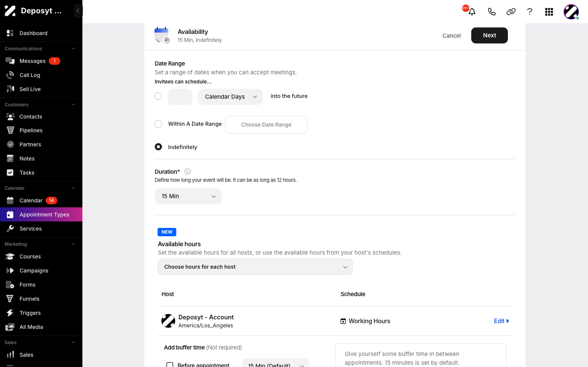Open the 15 Min duration dropdown

pyautogui.click(x=188, y=196)
